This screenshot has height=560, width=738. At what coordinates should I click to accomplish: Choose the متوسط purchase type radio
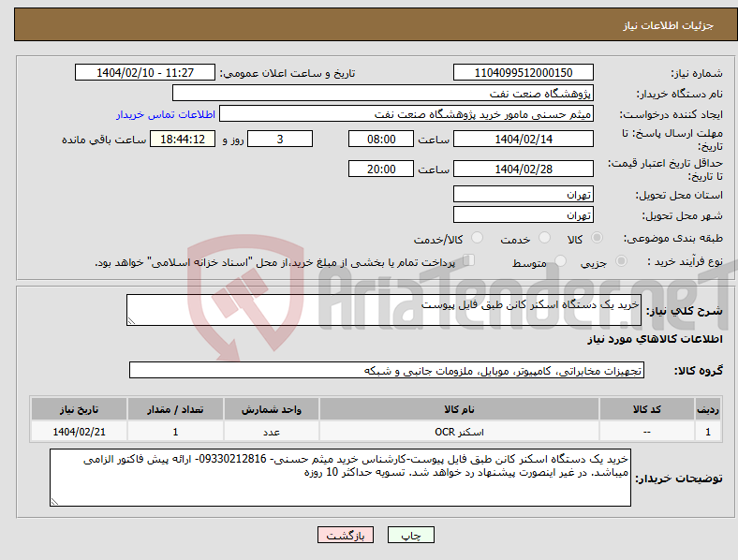560,261
